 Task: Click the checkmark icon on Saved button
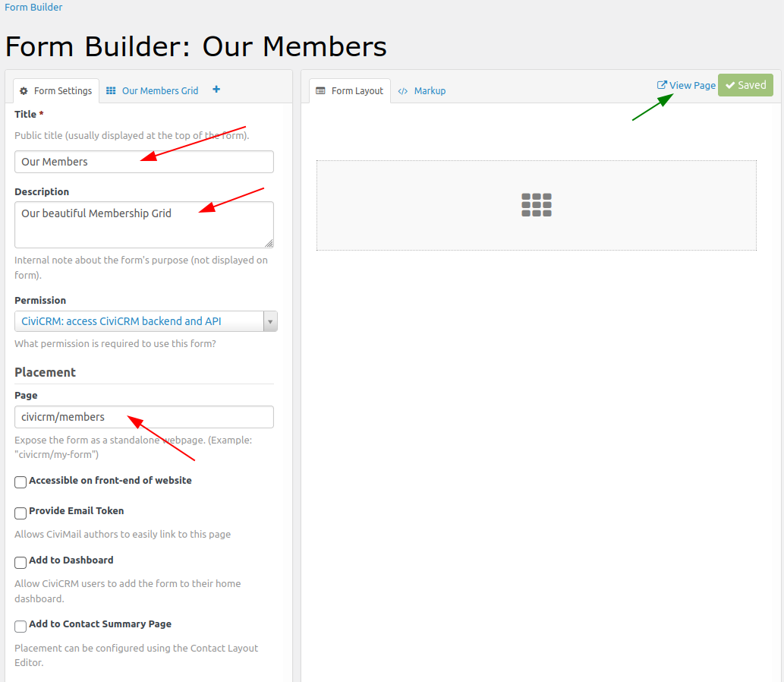[x=730, y=85]
